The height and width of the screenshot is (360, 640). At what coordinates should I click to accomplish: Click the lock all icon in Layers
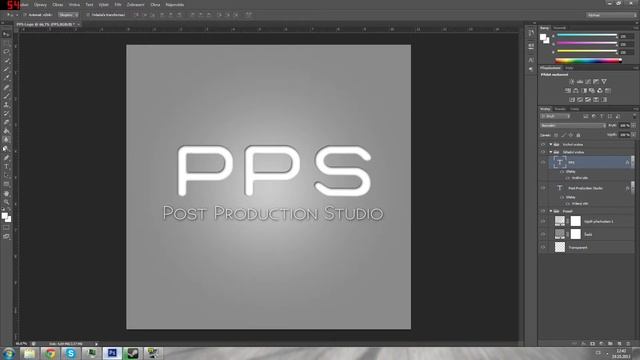[578, 135]
